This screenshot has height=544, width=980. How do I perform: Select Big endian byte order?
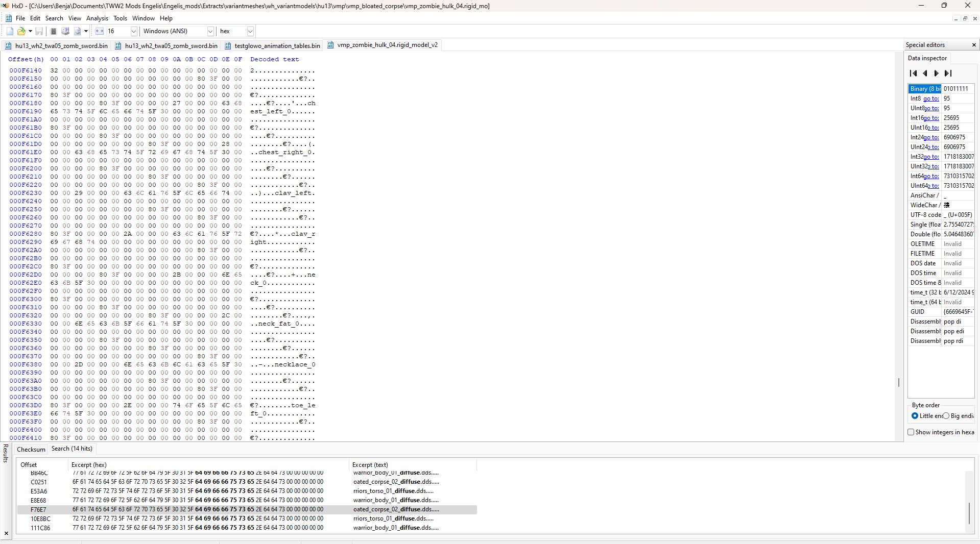[959, 416]
